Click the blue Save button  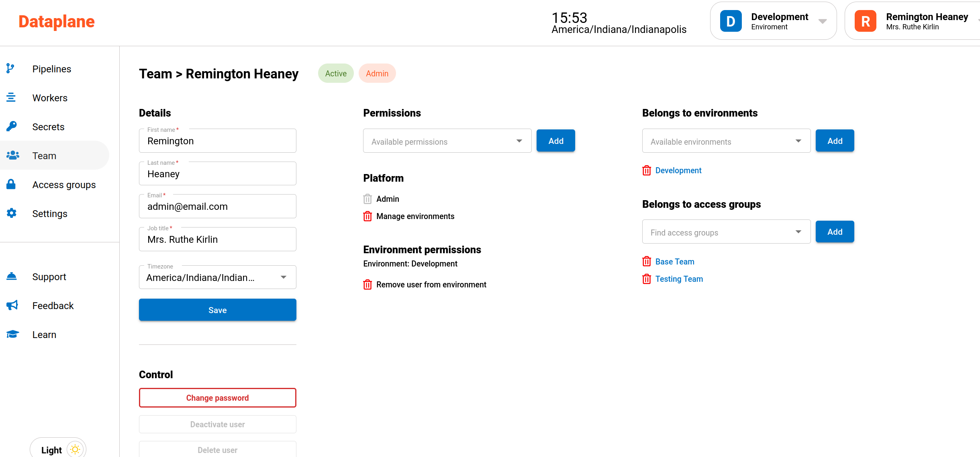[x=217, y=310]
